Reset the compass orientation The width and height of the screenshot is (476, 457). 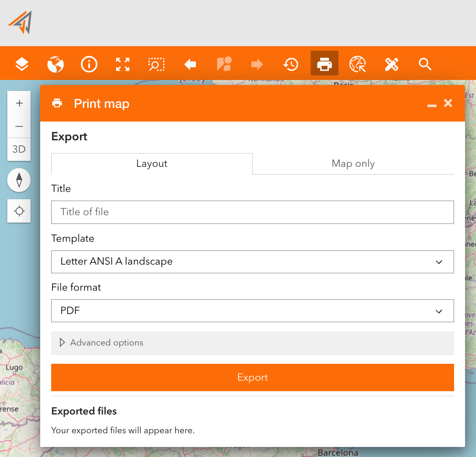click(19, 180)
